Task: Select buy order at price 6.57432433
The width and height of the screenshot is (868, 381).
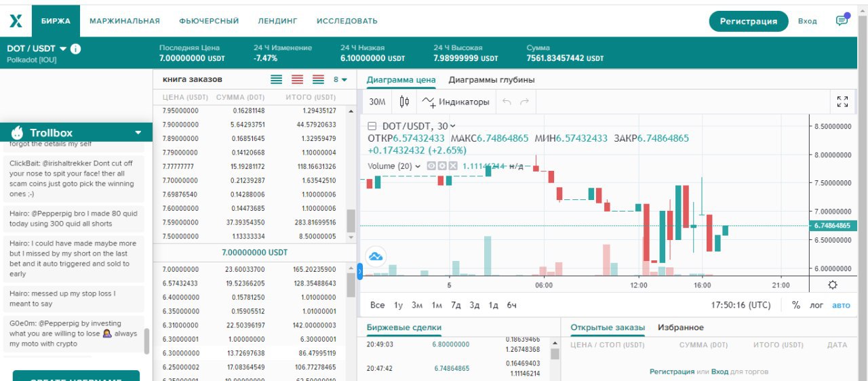Action: coord(255,283)
